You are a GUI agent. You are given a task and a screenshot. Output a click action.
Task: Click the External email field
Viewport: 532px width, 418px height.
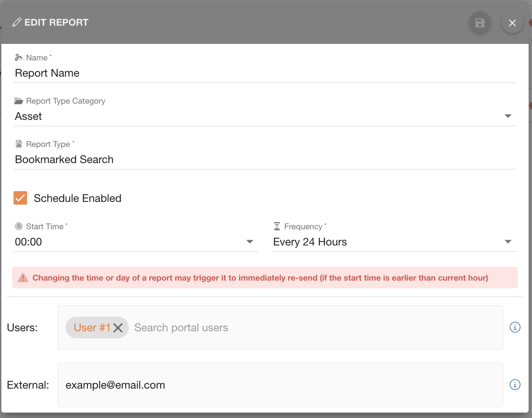(x=280, y=385)
